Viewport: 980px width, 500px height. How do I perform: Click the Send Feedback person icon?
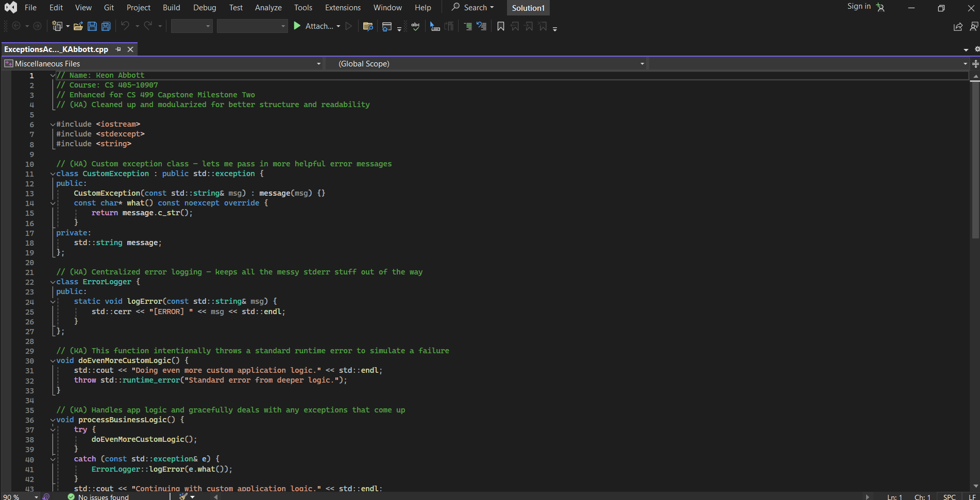coord(974,26)
